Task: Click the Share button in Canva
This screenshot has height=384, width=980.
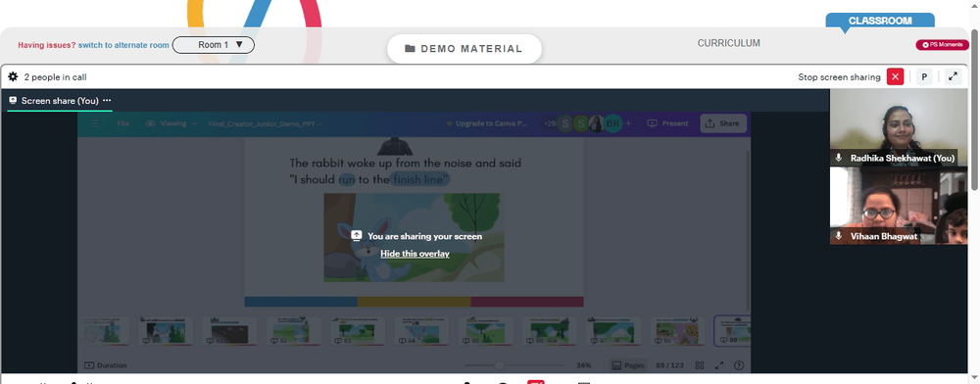Action: (x=722, y=123)
